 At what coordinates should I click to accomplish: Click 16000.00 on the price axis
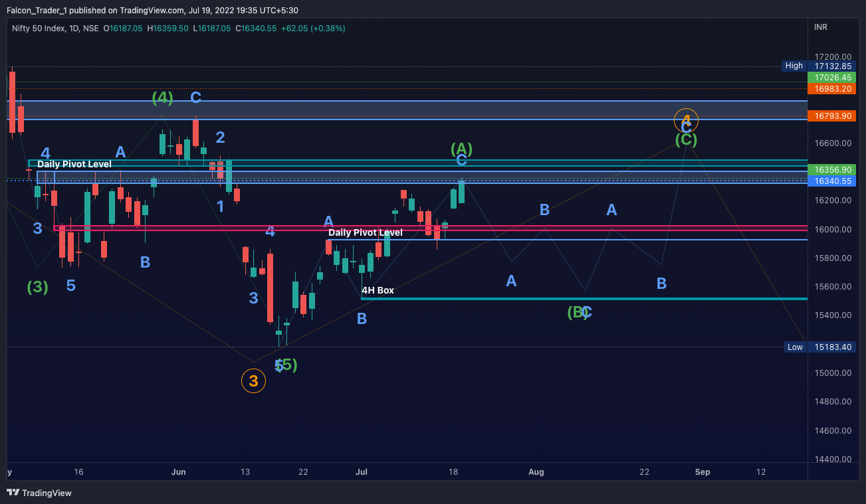(832, 230)
